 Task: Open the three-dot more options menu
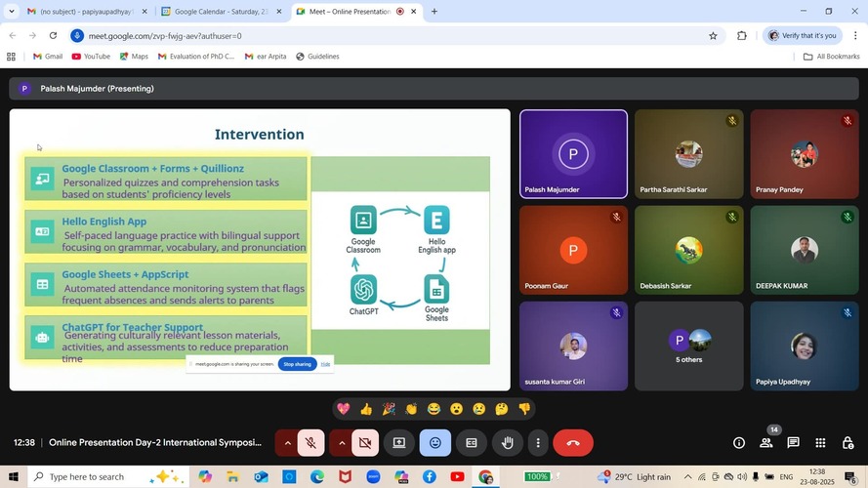(x=538, y=443)
